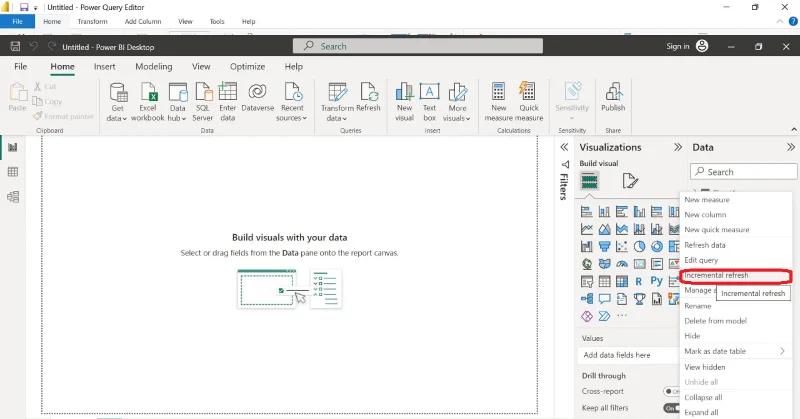
Task: Open the Enter data table tool
Action: [228, 102]
